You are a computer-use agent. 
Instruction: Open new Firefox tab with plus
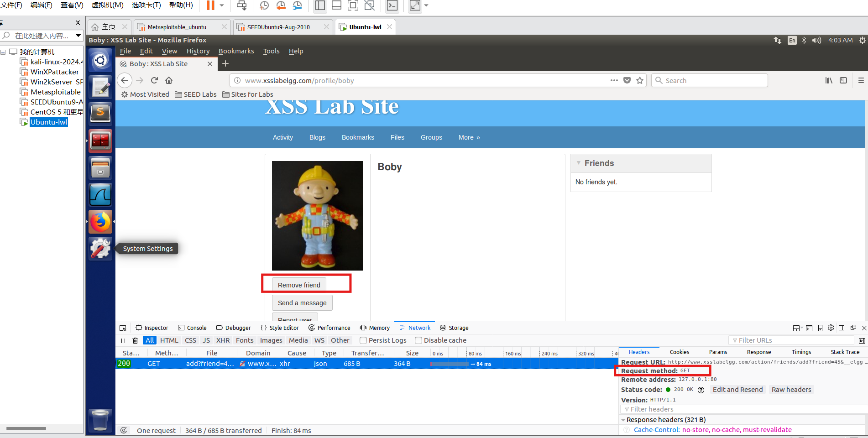point(225,63)
